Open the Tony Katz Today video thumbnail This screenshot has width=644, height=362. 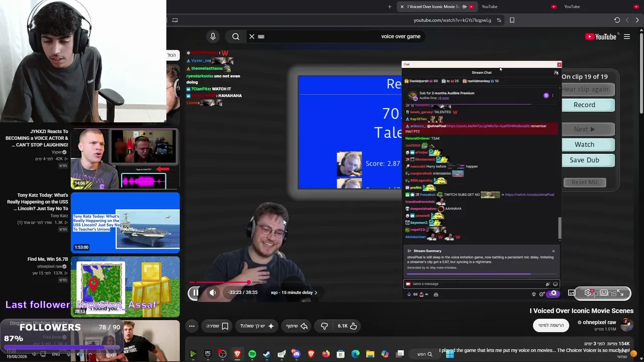point(125,223)
